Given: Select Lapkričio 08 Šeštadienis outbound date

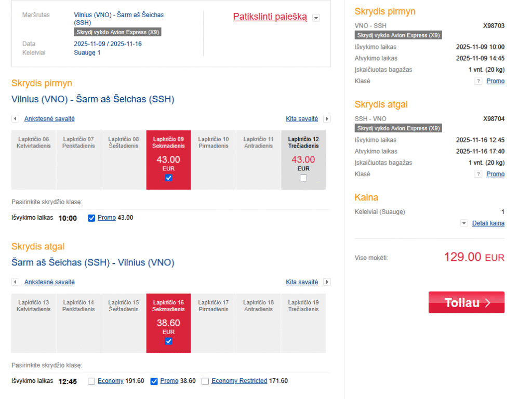Looking at the screenshot, I should tap(124, 159).
